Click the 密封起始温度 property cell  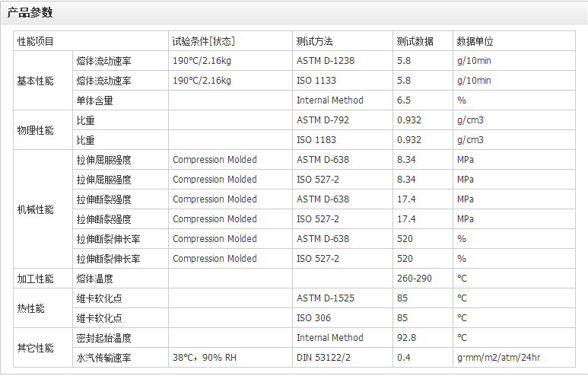pyautogui.click(x=104, y=338)
